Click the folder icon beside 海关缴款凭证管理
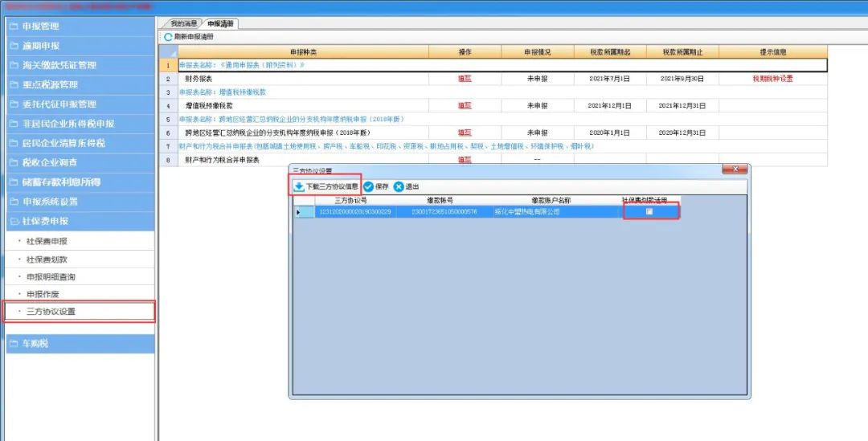 coord(14,65)
